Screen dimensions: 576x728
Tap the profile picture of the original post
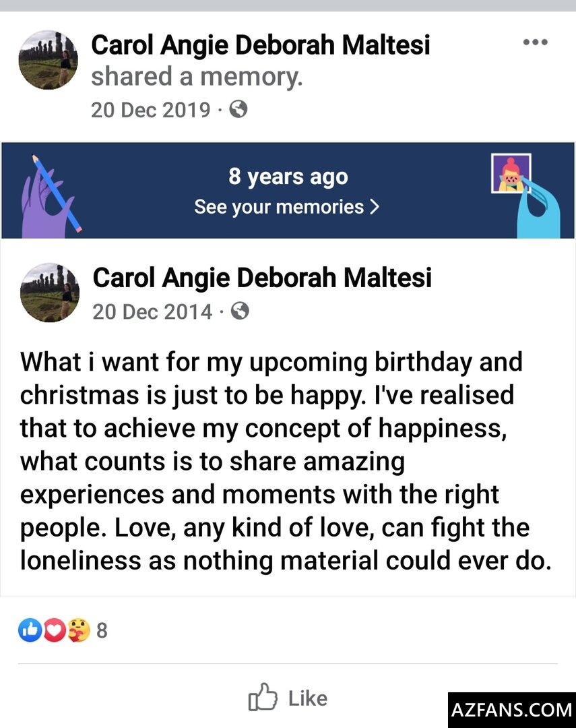50,293
